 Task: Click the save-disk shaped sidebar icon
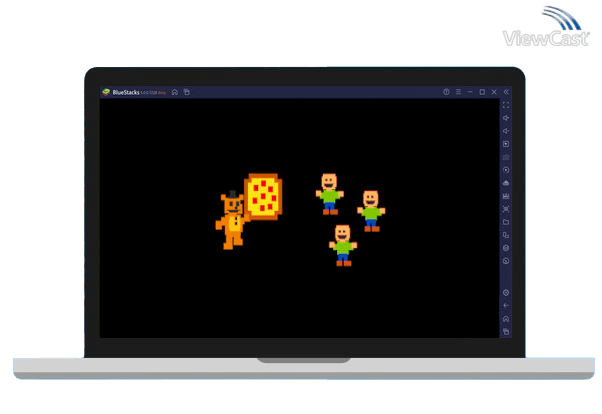tap(506, 196)
